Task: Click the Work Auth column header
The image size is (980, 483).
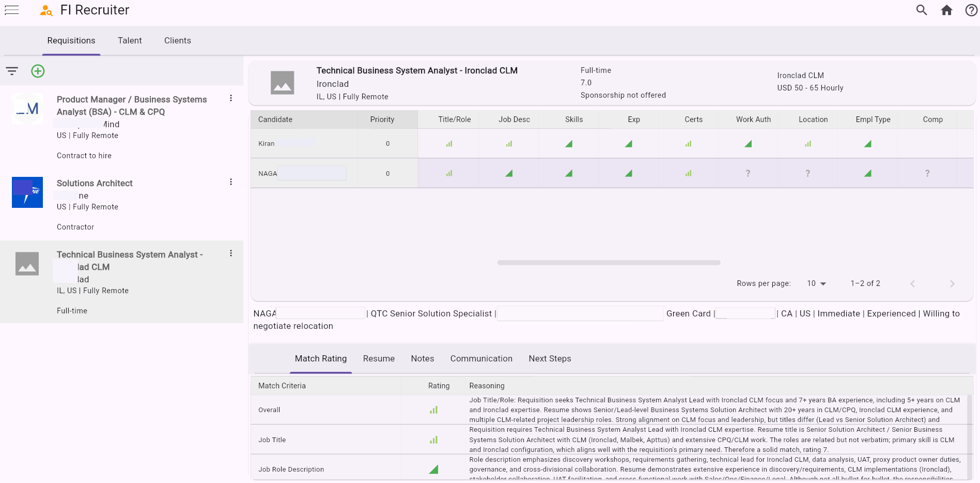Action: 753,119
